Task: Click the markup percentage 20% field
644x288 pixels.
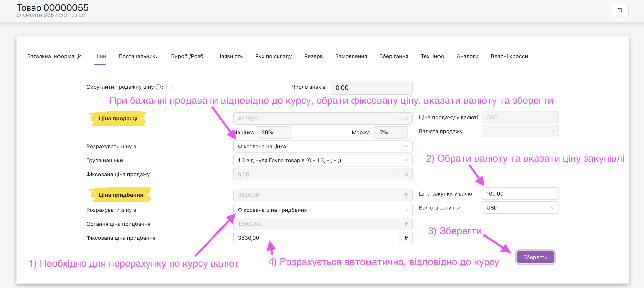Action: tap(274, 133)
